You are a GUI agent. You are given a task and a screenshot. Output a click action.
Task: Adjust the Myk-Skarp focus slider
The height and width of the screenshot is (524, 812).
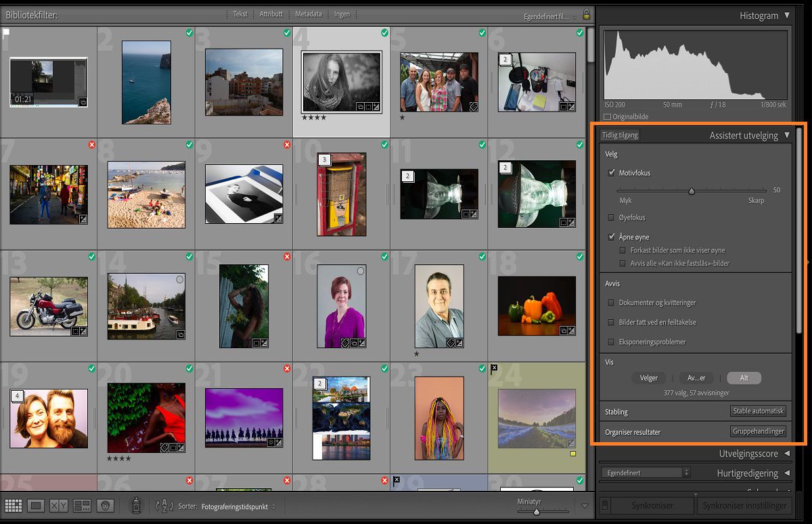(x=692, y=191)
